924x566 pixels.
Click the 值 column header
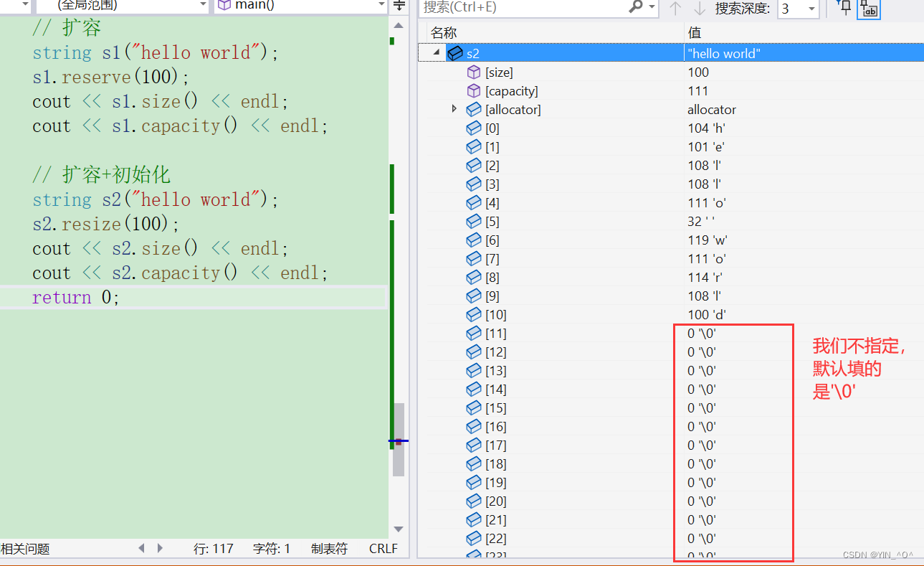[x=694, y=33]
